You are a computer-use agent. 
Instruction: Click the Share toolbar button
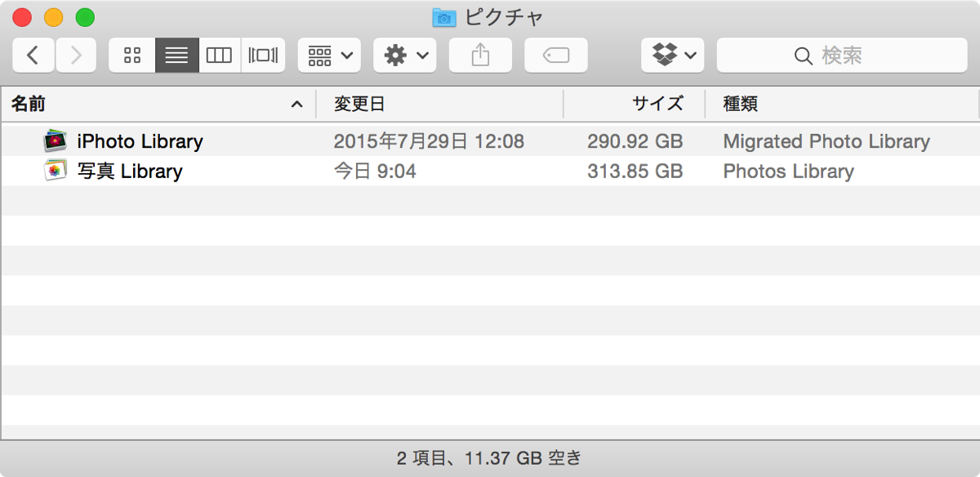[x=481, y=56]
